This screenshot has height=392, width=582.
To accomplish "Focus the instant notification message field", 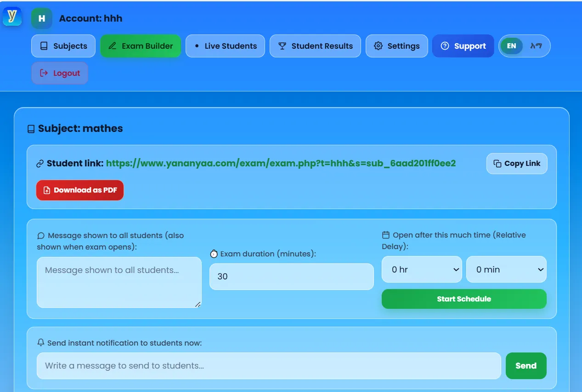I will point(269,366).
